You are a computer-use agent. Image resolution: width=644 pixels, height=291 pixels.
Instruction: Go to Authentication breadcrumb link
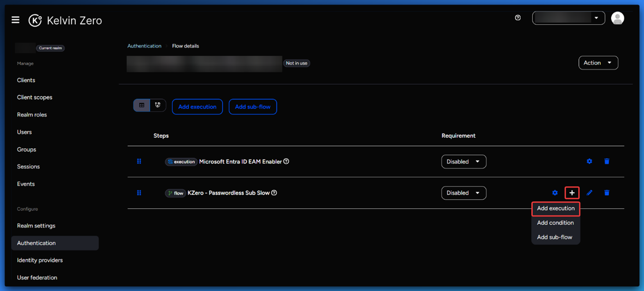(x=144, y=46)
